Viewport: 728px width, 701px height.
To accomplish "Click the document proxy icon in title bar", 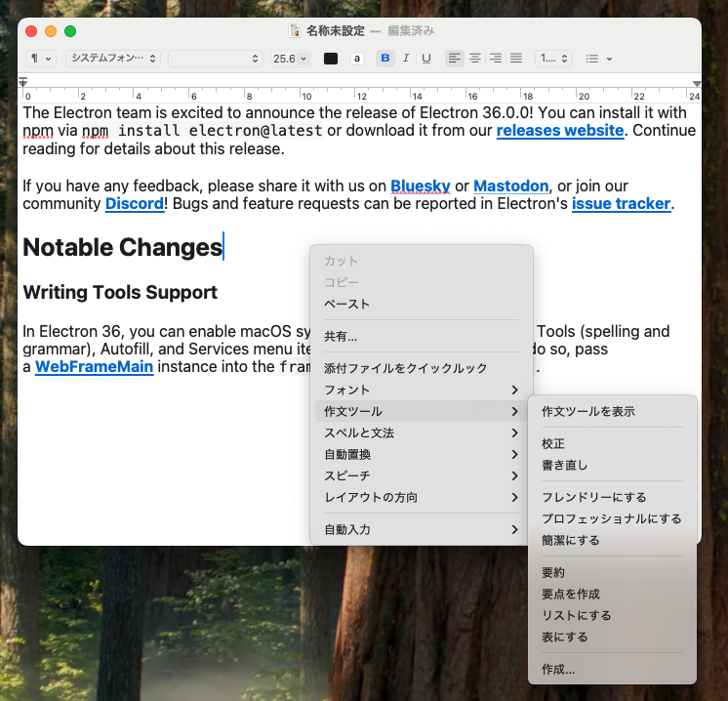I will (295, 31).
